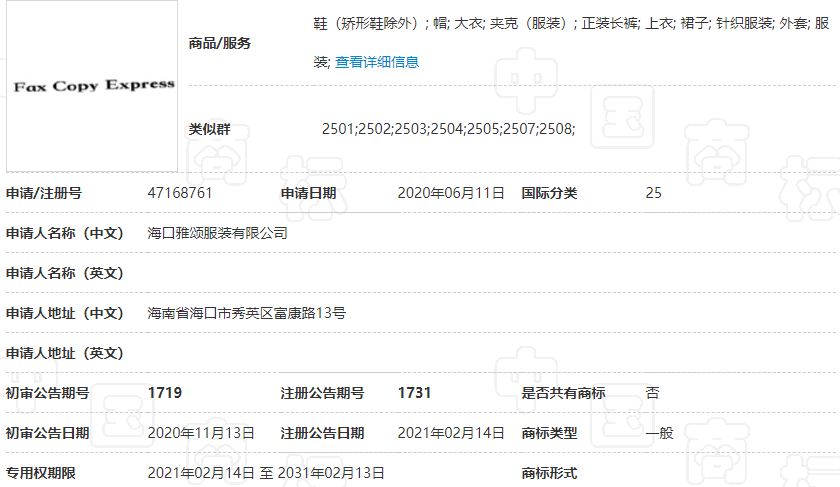Select applicant name 海口雅颂服装有限公司
The image size is (840, 487).
pyautogui.click(x=218, y=233)
